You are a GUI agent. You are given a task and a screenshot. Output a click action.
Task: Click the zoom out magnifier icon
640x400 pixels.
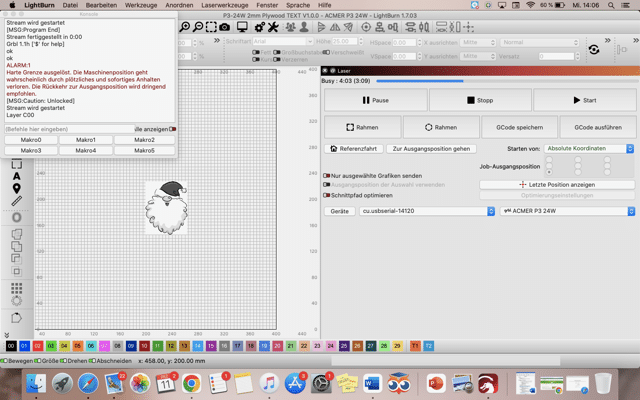(199, 25)
